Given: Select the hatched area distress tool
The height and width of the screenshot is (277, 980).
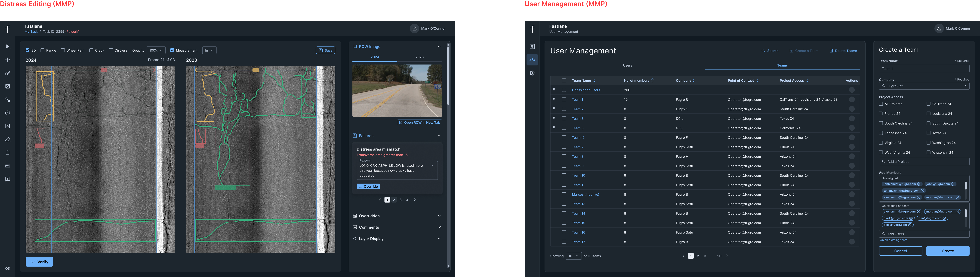Looking at the screenshot, I should pyautogui.click(x=8, y=86).
